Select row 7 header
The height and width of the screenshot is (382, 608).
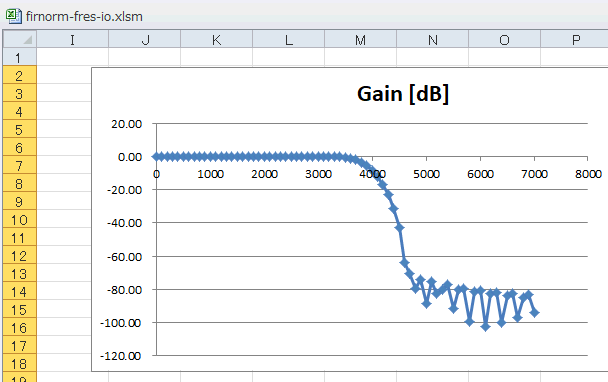[19, 165]
